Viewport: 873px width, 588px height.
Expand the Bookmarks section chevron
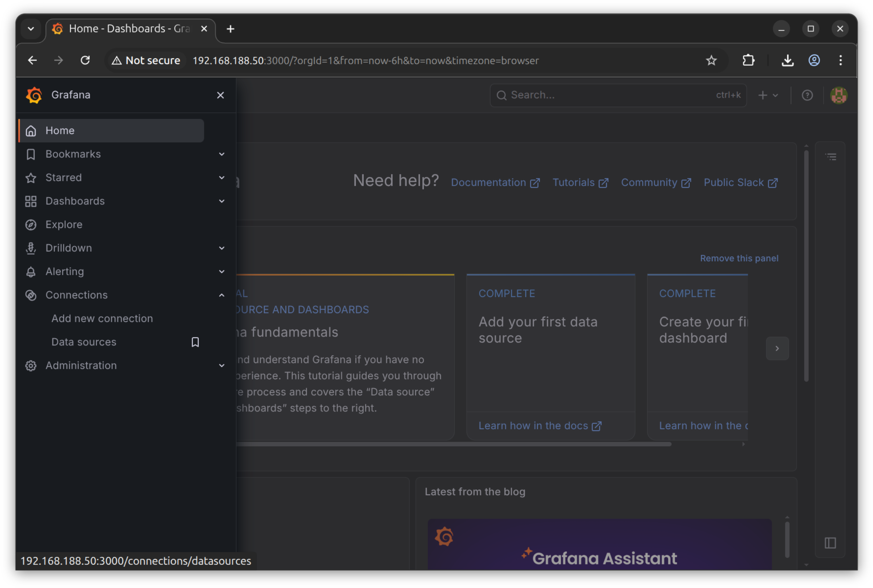(x=222, y=154)
